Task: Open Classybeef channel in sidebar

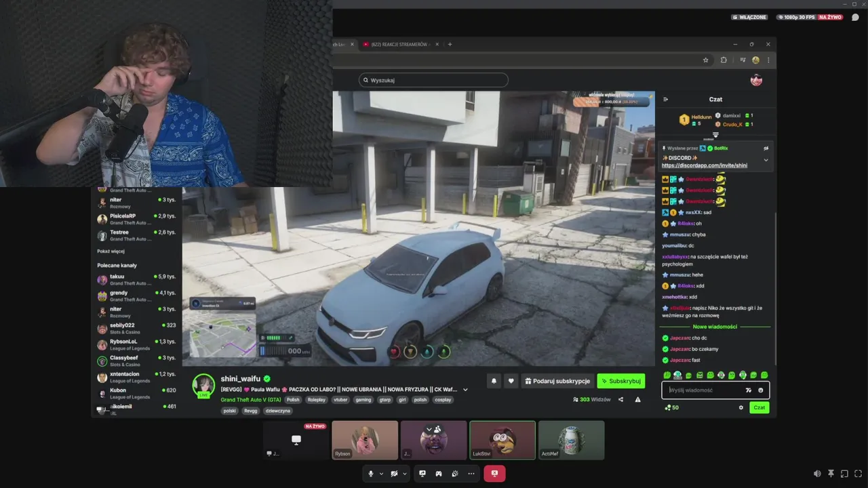Action: [x=136, y=361]
